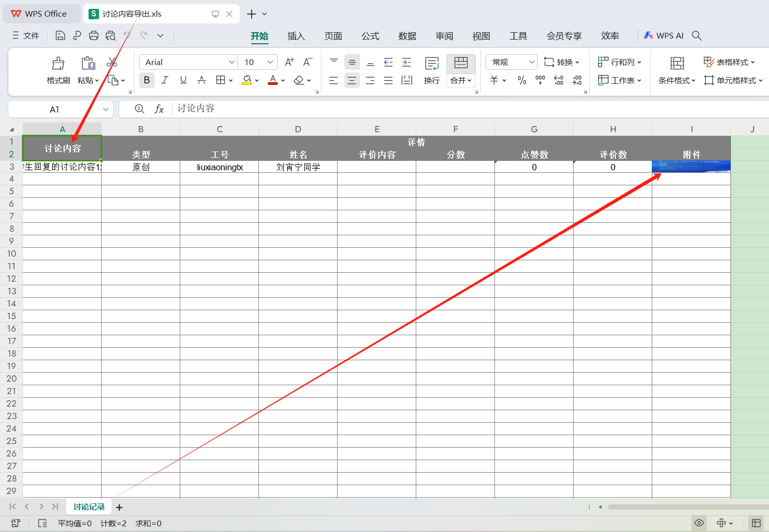The width and height of the screenshot is (769, 532).
Task: Toggle Italic formatting
Action: 165,80
